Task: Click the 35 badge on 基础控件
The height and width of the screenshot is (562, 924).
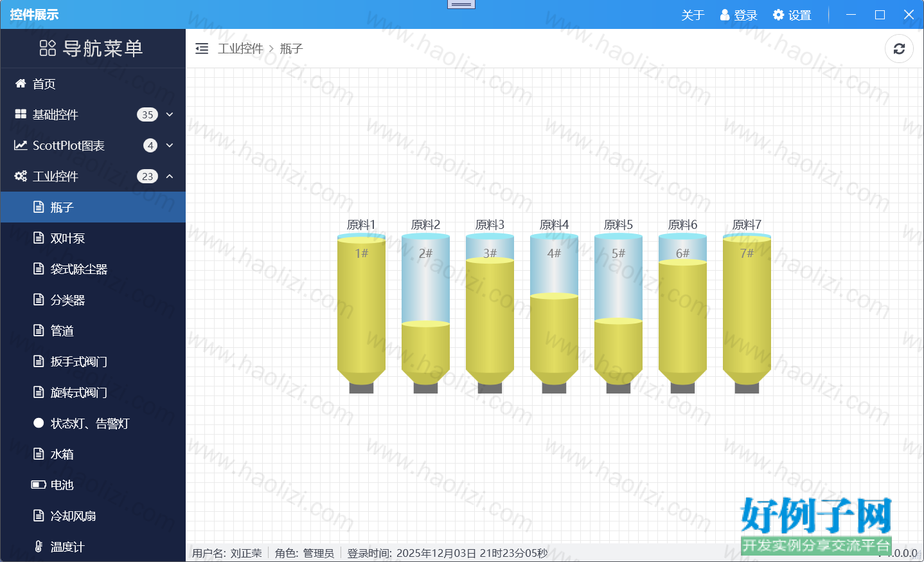Action: [x=147, y=114]
